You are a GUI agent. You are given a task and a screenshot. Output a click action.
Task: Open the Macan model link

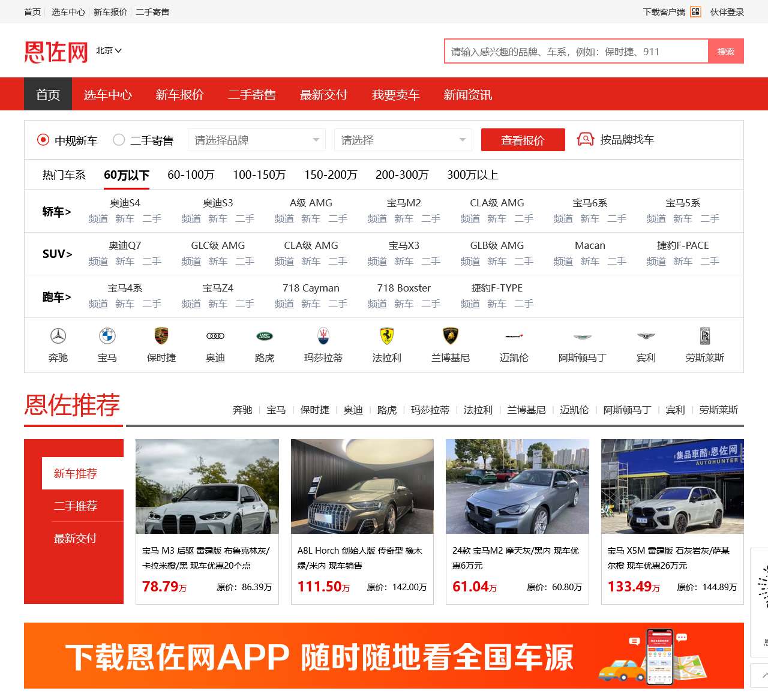tap(590, 245)
